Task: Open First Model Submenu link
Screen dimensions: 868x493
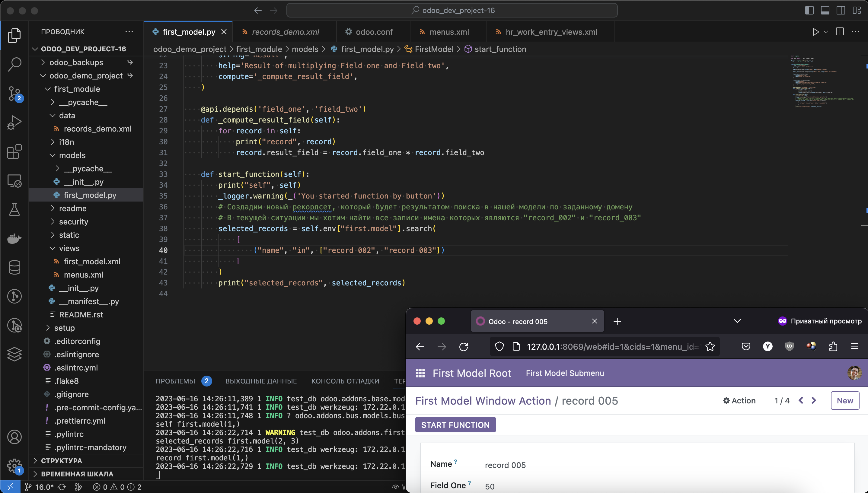Action: point(565,373)
